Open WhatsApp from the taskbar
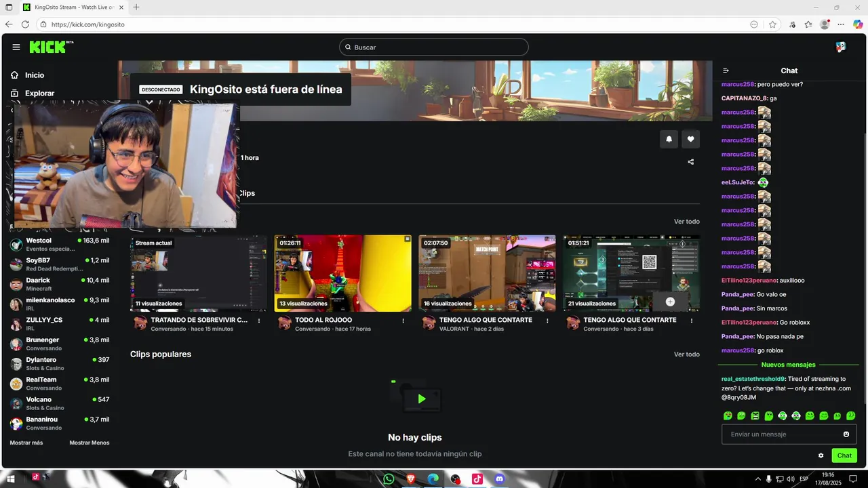This screenshot has width=868, height=488. pyautogui.click(x=389, y=479)
